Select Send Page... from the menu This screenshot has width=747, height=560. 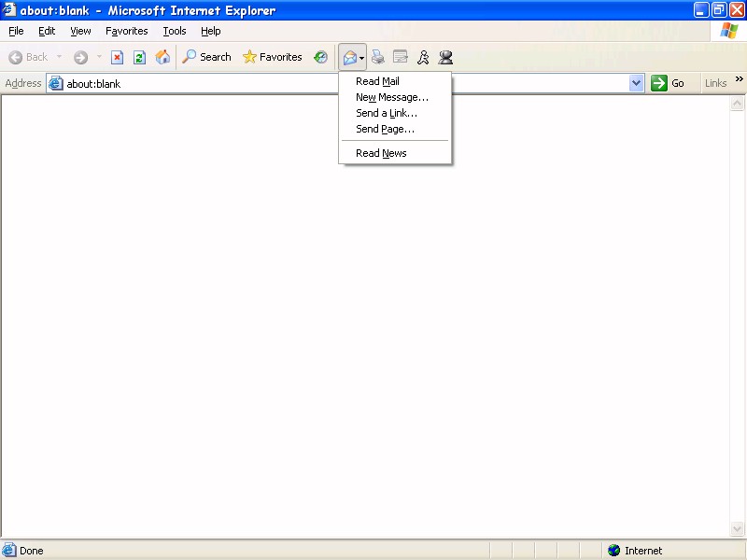pyautogui.click(x=395, y=129)
